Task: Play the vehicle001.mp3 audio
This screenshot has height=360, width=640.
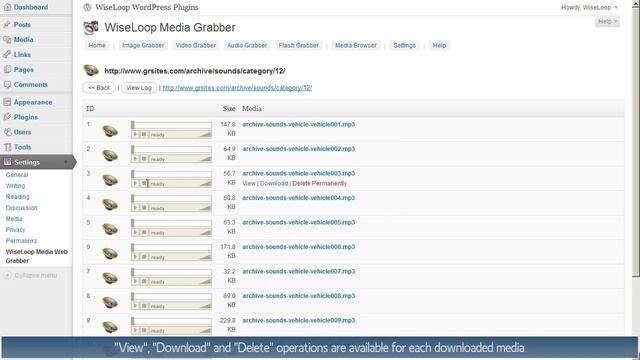Action: 136,134
